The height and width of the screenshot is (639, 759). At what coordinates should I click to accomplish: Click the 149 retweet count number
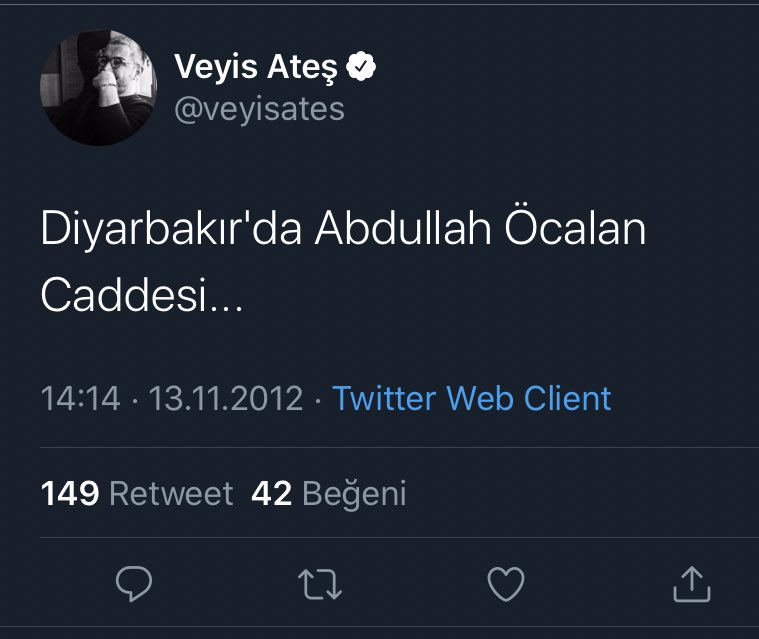pyautogui.click(x=70, y=493)
